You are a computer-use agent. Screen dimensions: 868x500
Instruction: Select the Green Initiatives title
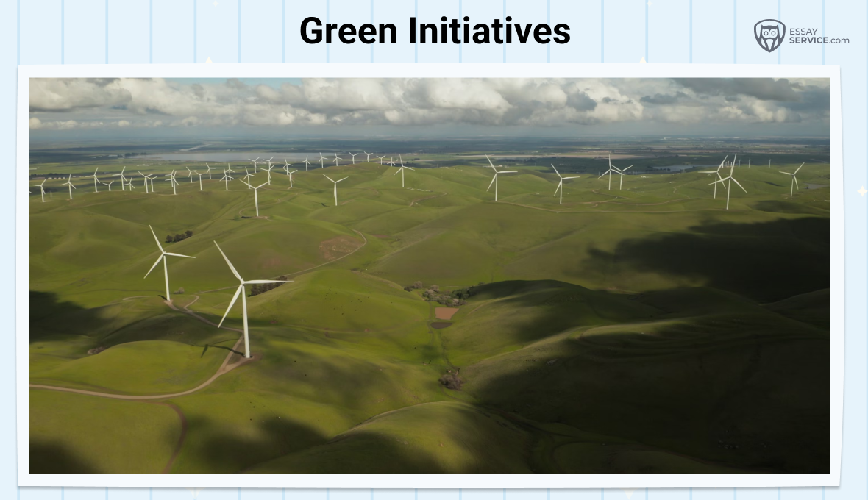pos(434,32)
